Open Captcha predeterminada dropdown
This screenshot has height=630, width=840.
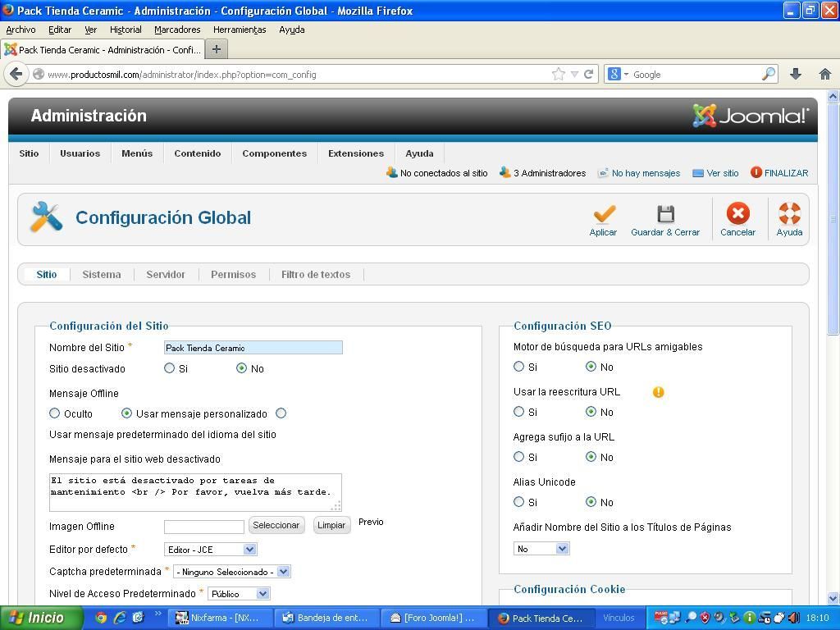[x=232, y=572]
